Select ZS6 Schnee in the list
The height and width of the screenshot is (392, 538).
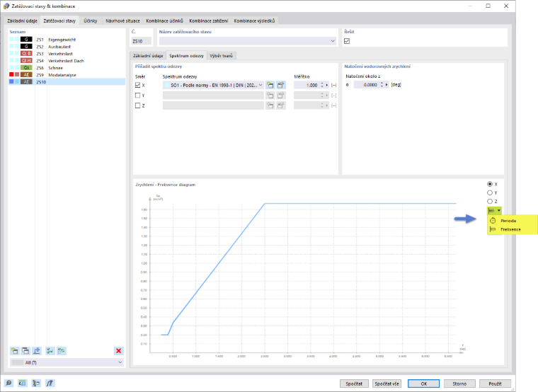[x=67, y=67]
